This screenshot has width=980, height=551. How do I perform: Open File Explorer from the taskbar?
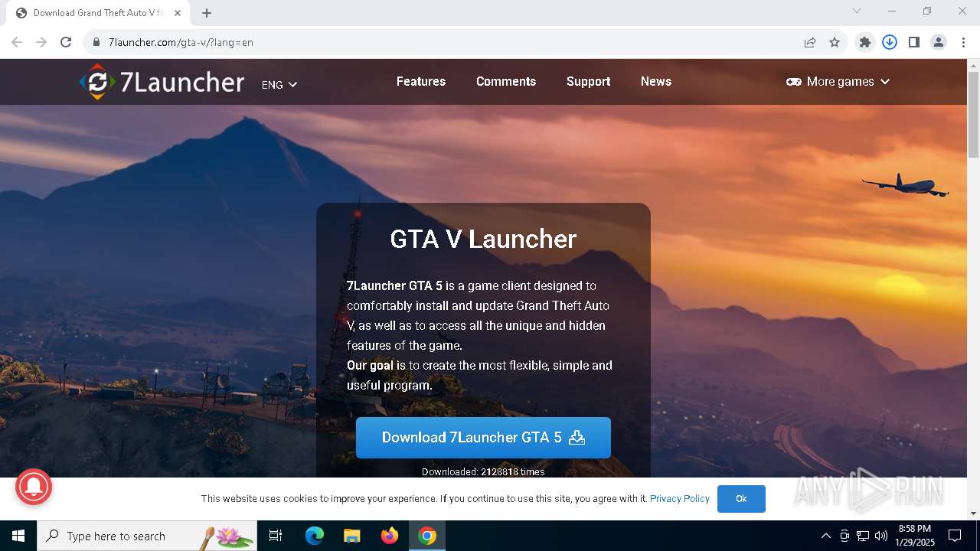pos(351,536)
